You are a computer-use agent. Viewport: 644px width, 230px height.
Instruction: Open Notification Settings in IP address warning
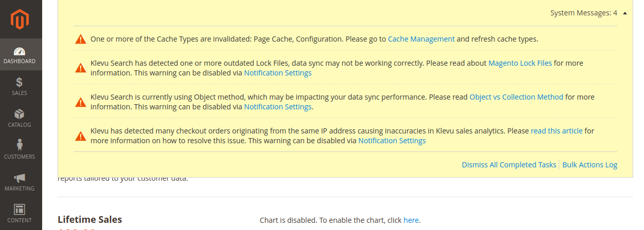pyautogui.click(x=392, y=141)
